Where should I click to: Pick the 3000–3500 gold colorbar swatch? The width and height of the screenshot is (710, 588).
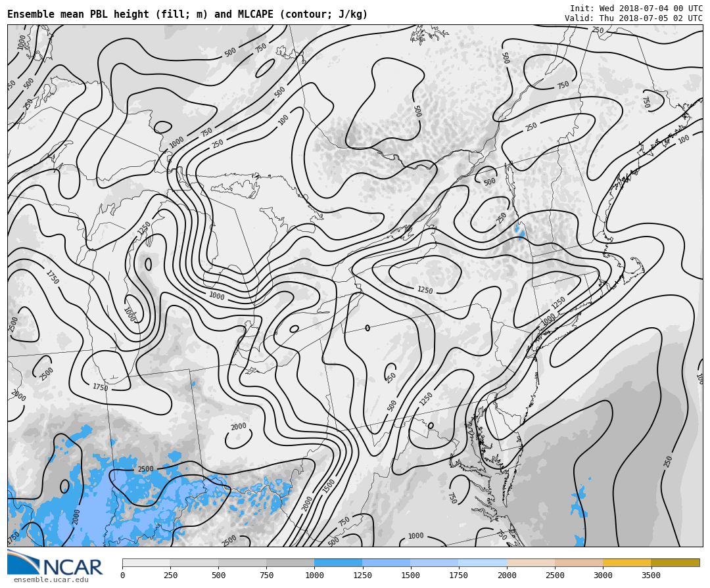pyautogui.click(x=627, y=562)
